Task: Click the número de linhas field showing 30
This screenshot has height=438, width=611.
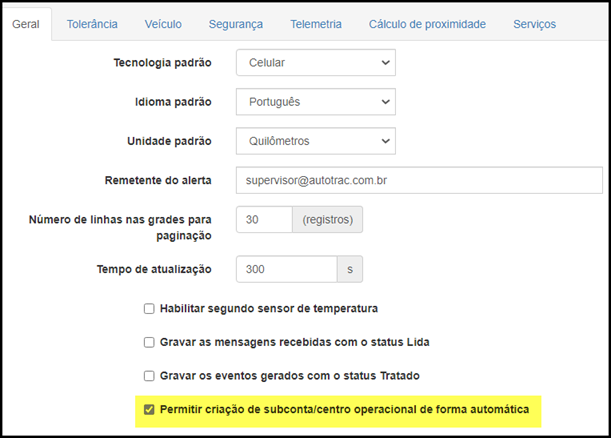Action: 264,220
